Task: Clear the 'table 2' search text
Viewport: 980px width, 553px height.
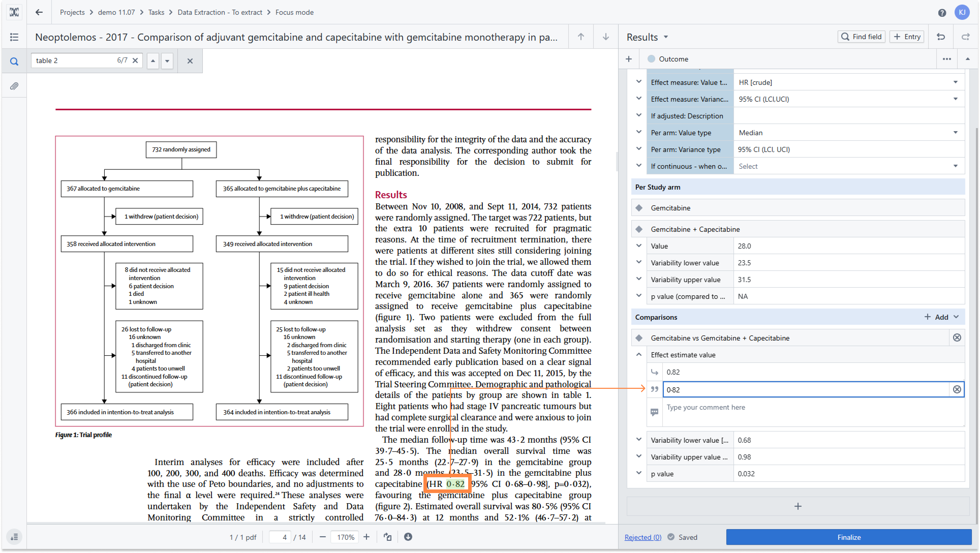Action: click(x=135, y=60)
